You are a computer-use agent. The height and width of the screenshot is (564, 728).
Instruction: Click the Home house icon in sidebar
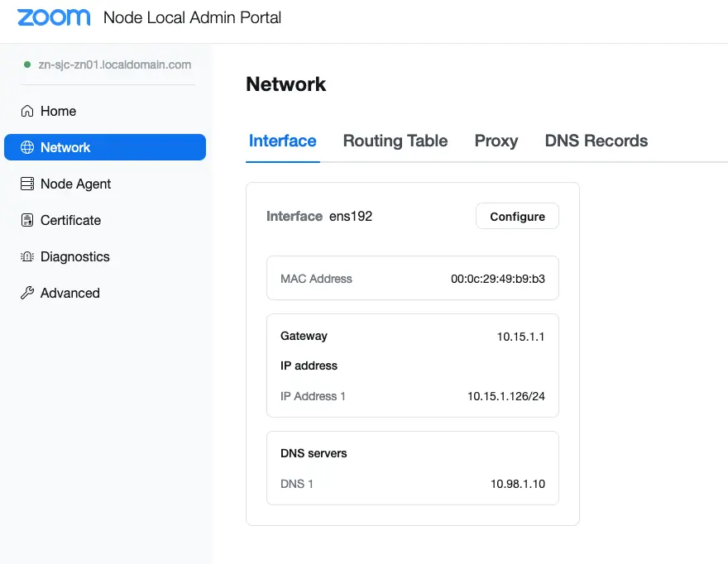[27, 111]
